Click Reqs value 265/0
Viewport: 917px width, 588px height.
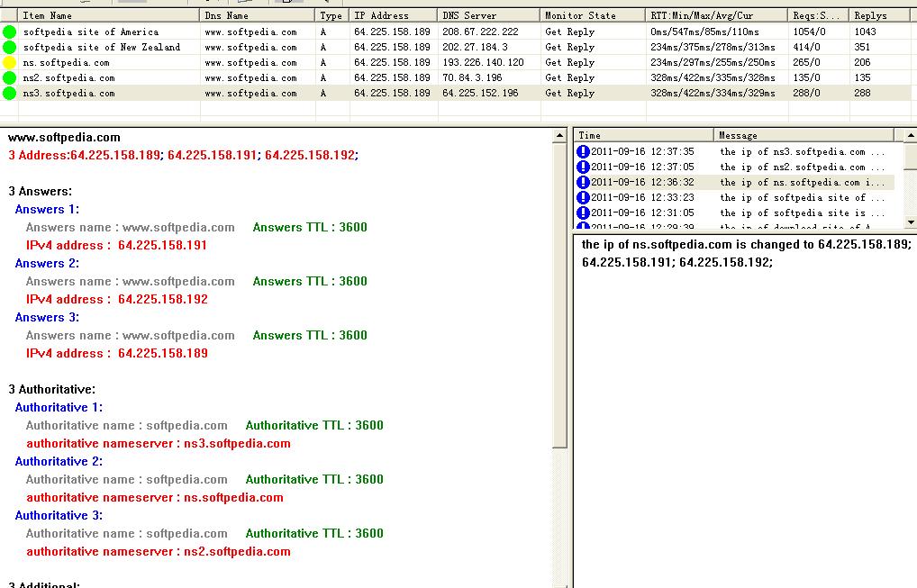point(806,62)
